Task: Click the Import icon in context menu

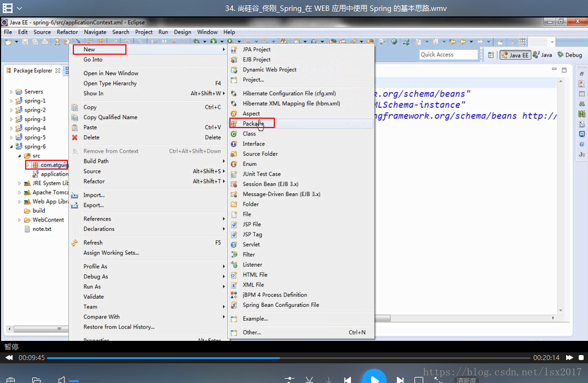Action: click(74, 195)
